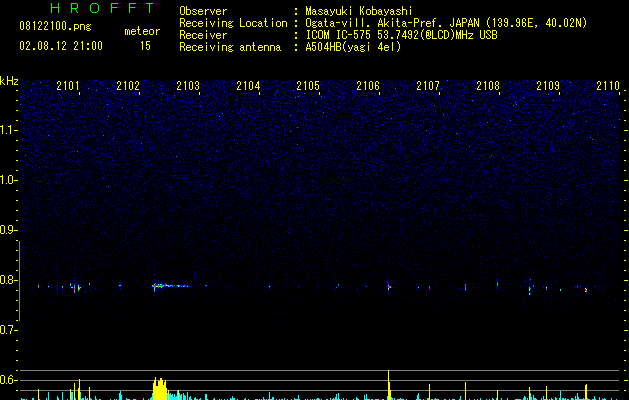
Task: Click the date stamp 02.08.12 21:00
Action: (61, 46)
